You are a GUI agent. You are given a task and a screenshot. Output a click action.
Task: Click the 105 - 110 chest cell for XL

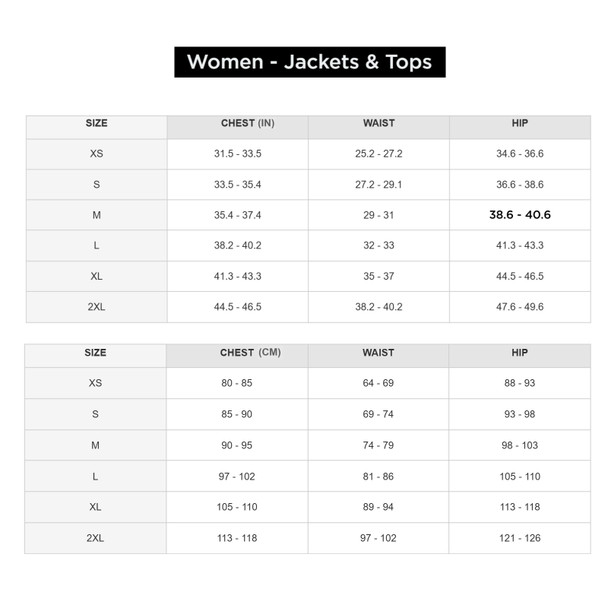click(237, 507)
